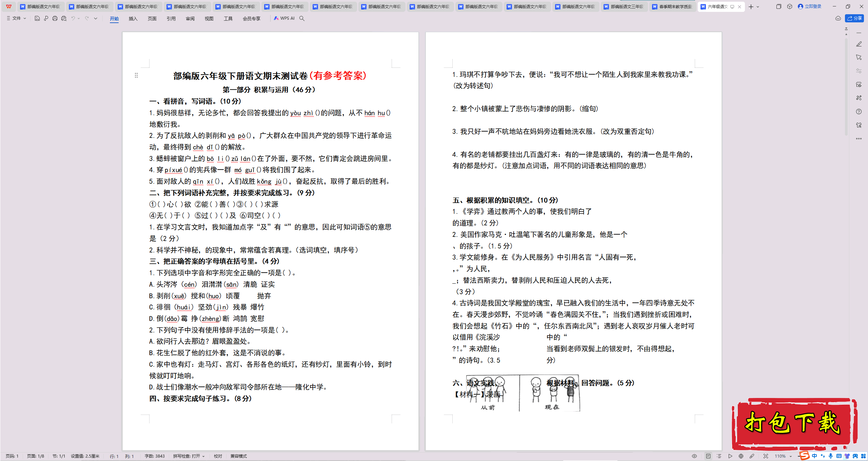
Task: Switch to 视图 ribbon tab
Action: 209,19
